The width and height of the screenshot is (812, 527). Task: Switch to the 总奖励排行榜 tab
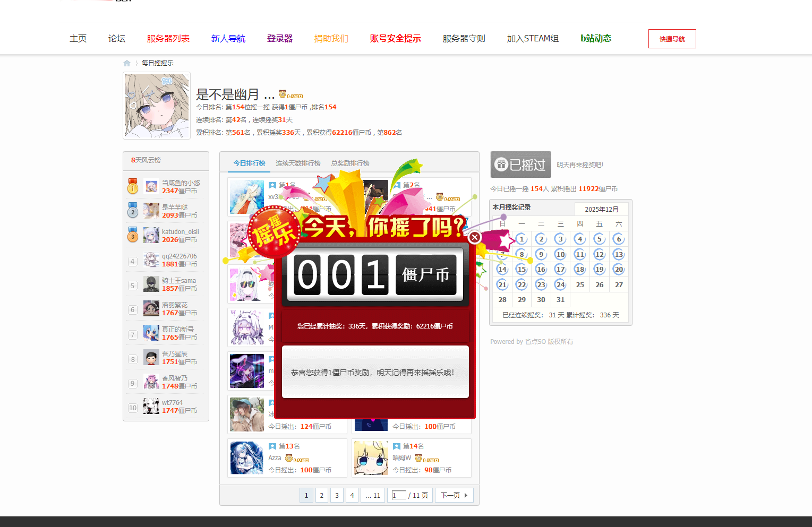click(x=349, y=163)
